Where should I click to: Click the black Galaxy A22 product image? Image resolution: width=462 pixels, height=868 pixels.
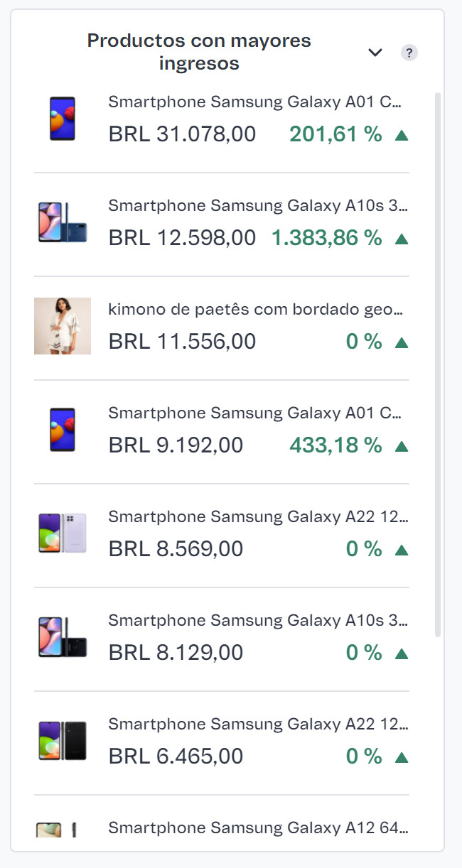point(63,741)
